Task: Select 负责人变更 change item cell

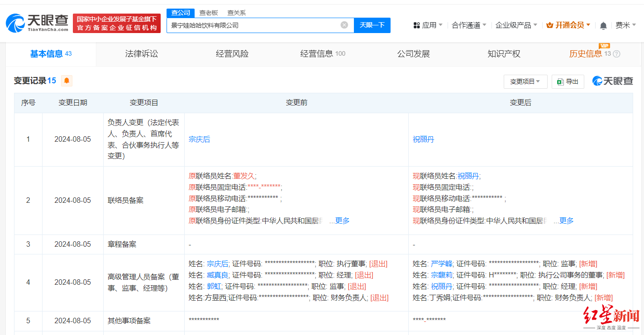Action: (144, 139)
